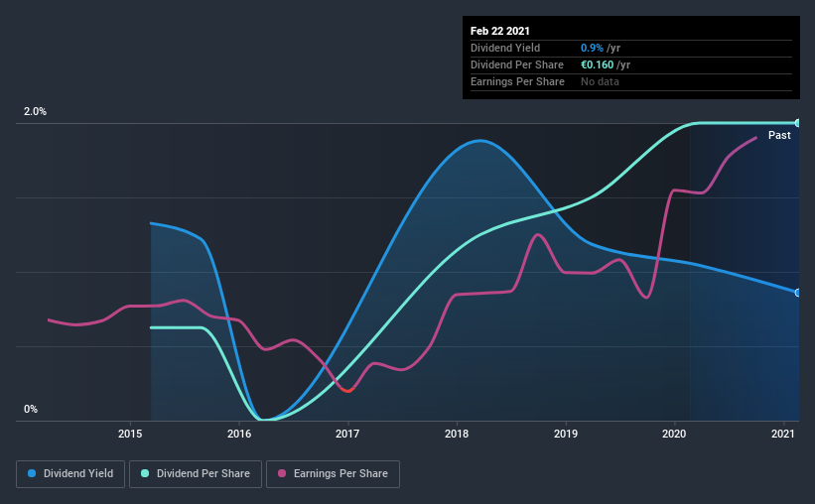The image size is (815, 504).
Task: Click the 2015 x-axis label
Action: pyautogui.click(x=130, y=434)
